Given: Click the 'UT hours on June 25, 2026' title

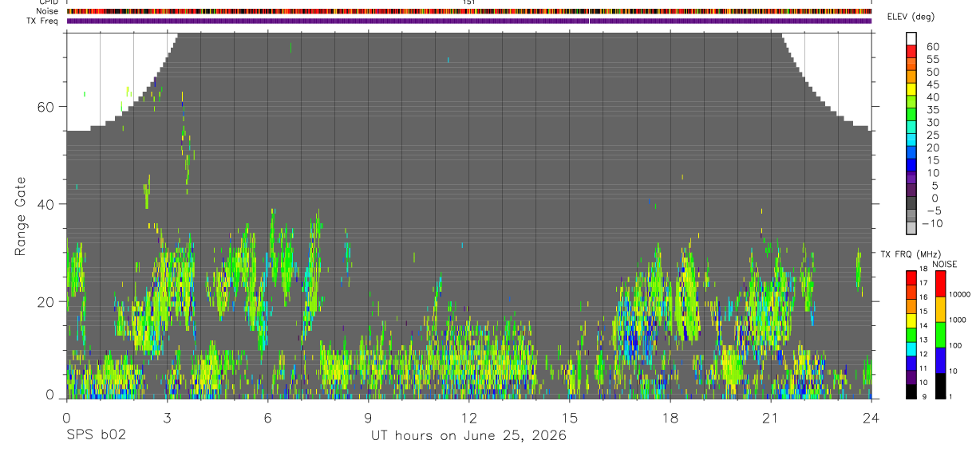Looking at the screenshot, I should (468, 436).
